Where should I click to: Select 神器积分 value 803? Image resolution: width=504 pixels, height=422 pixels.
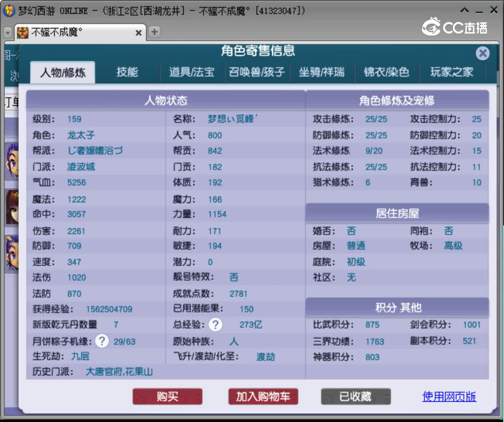click(x=372, y=357)
